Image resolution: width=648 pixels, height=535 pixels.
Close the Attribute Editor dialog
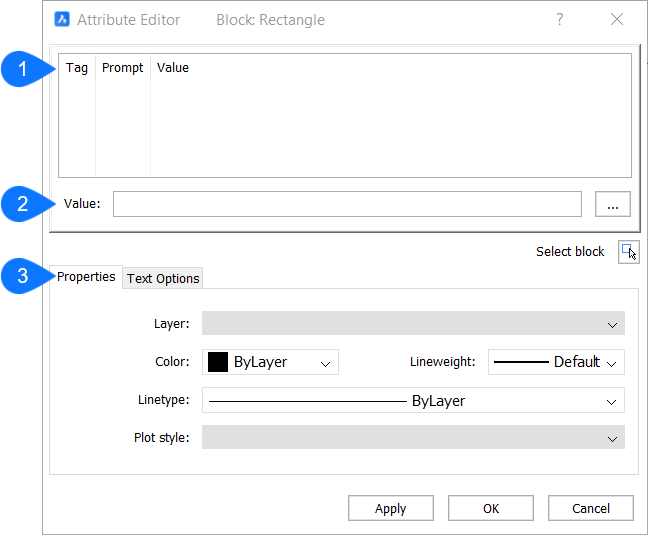click(x=617, y=20)
